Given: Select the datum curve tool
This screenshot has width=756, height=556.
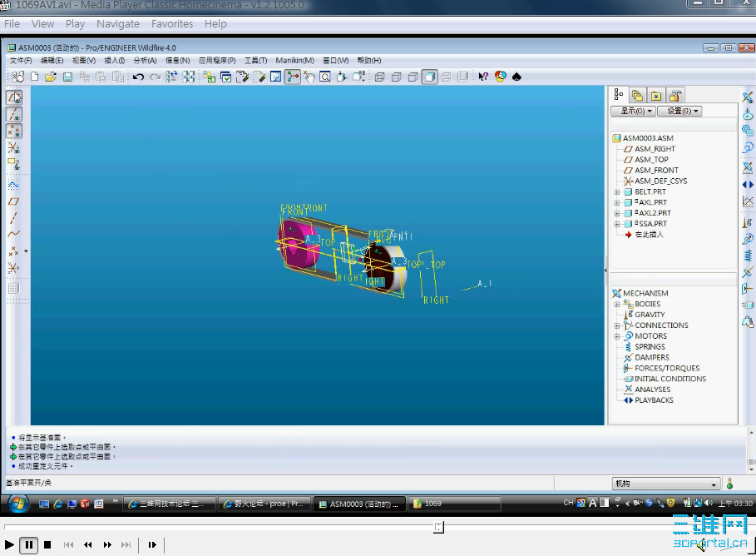Looking at the screenshot, I should [13, 234].
